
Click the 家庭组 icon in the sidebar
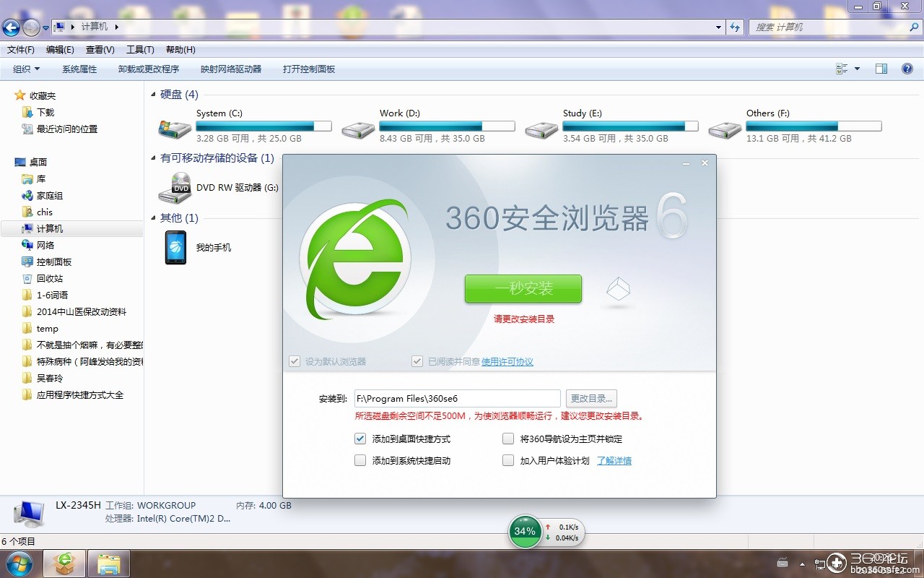pyautogui.click(x=27, y=195)
